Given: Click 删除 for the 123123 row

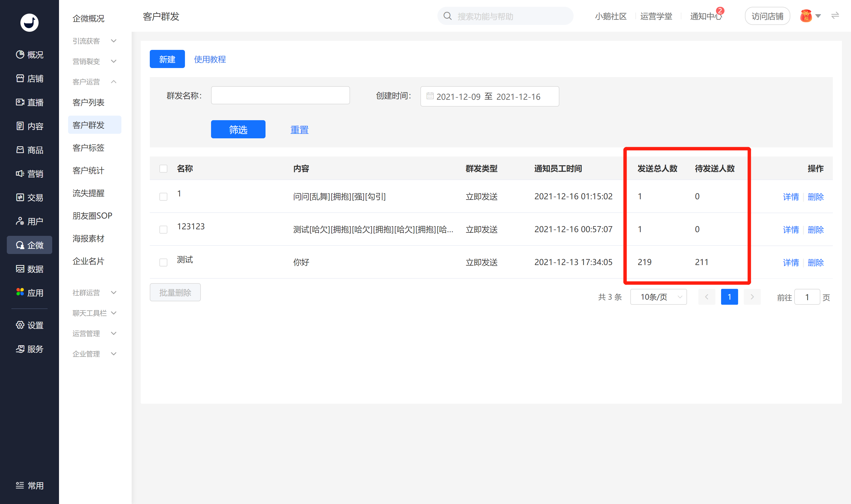Looking at the screenshot, I should (815, 230).
